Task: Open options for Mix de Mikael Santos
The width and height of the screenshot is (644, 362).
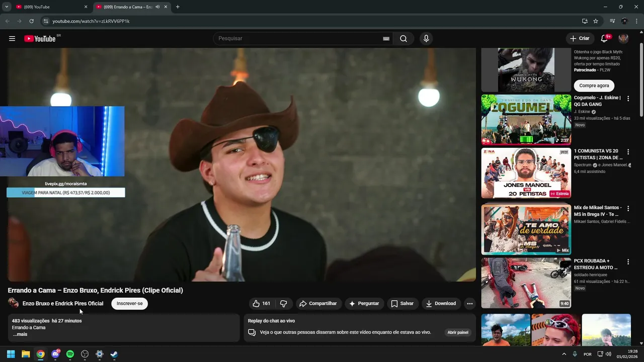Action: 628,208
